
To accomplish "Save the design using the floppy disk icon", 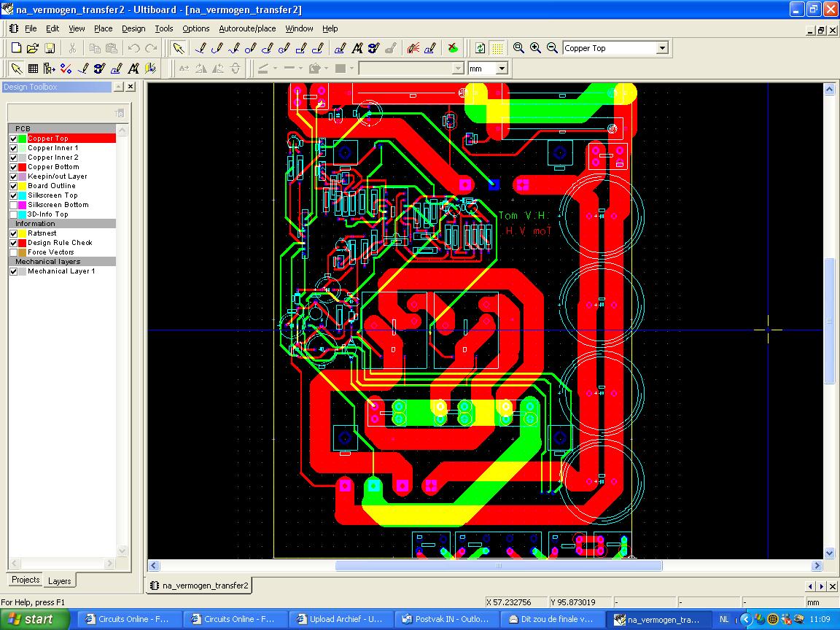I will coord(50,48).
